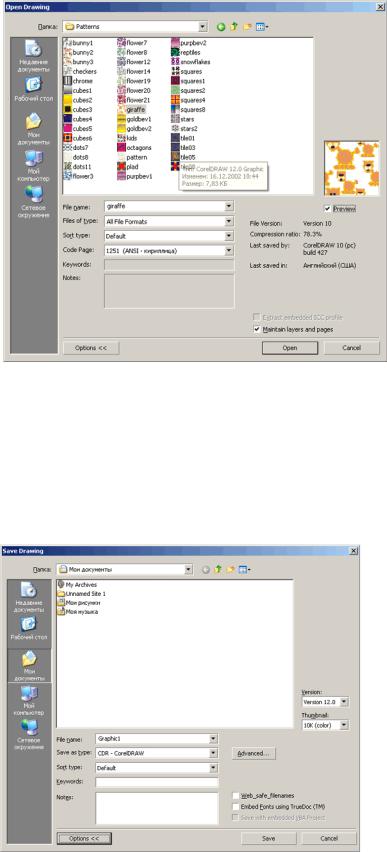387x852 pixels.
Task: Expand File name dropdown in Open Drawing
Action: (x=229, y=207)
